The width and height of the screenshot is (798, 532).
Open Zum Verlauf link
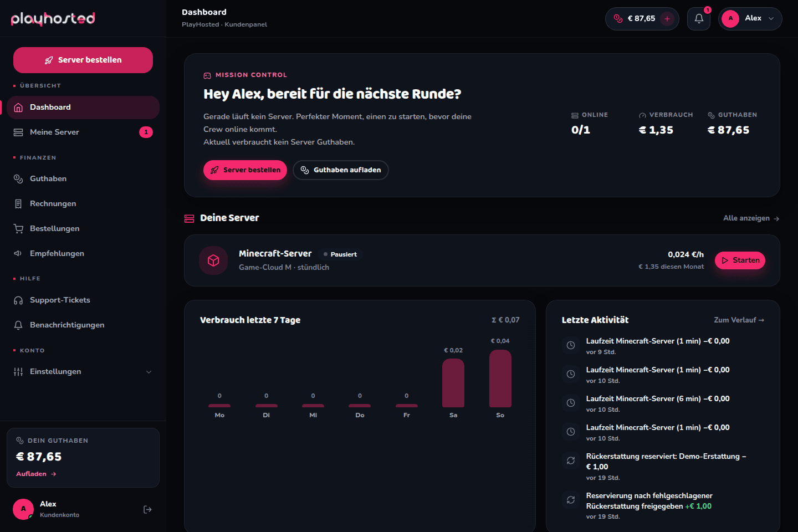[739, 320]
